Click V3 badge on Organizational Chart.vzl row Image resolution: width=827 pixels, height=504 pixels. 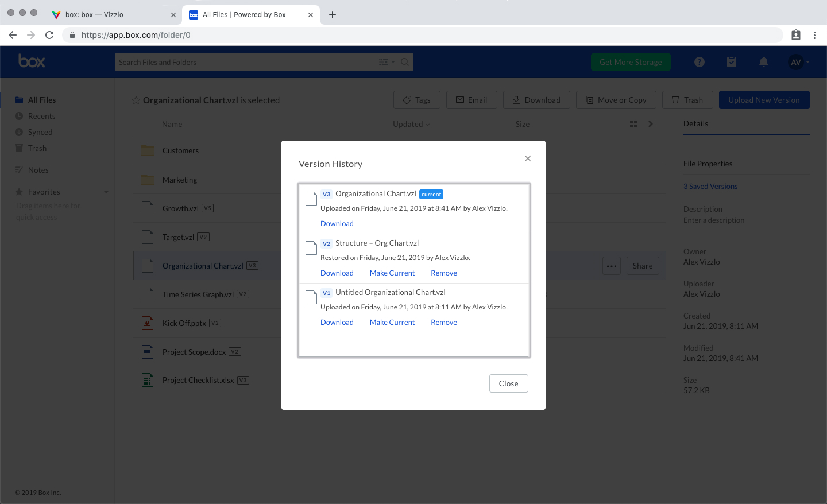click(253, 266)
